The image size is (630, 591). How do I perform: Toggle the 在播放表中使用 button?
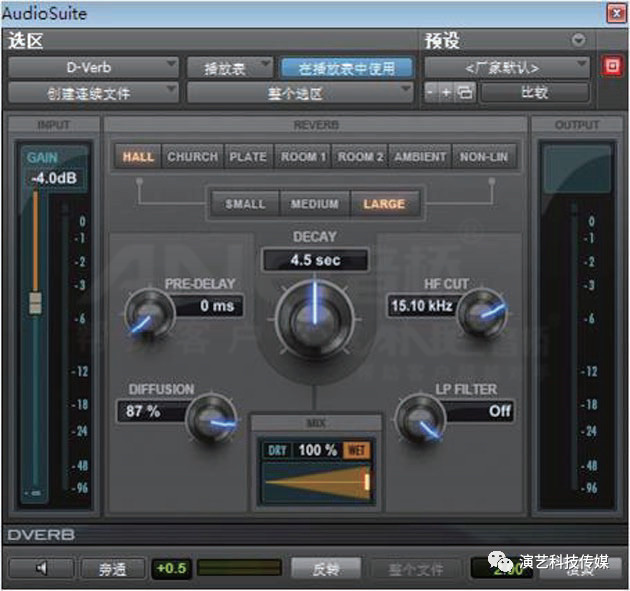[x=346, y=68]
